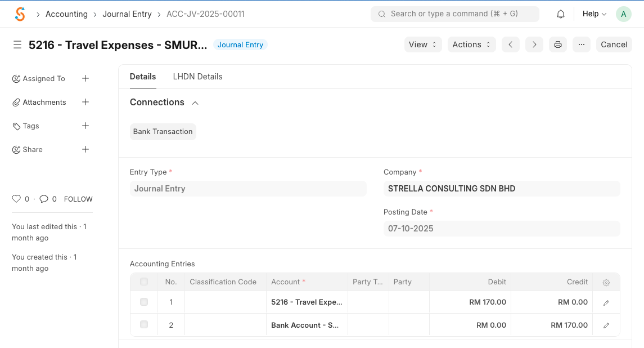The height and width of the screenshot is (348, 644).
Task: Add an attachment with plus icon
Action: 85,102
